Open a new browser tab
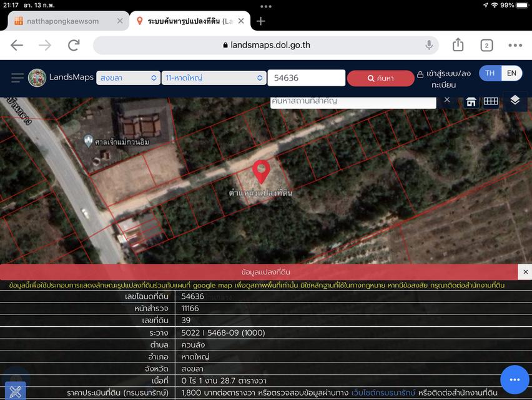This screenshot has width=532, height=400. click(x=261, y=21)
